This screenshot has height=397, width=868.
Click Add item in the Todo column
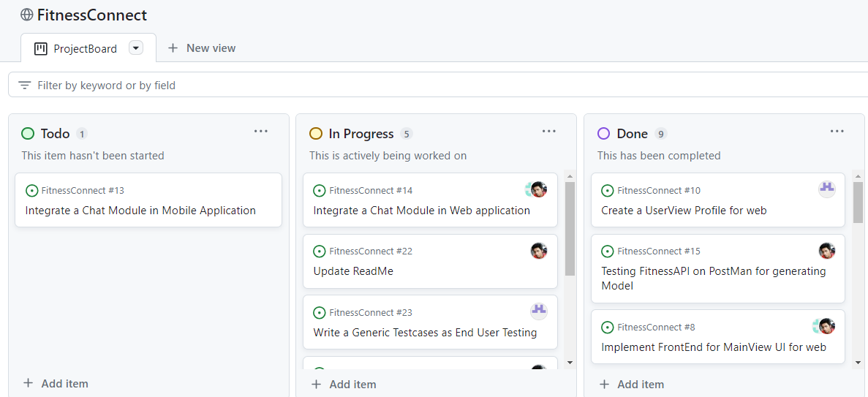[56, 383]
